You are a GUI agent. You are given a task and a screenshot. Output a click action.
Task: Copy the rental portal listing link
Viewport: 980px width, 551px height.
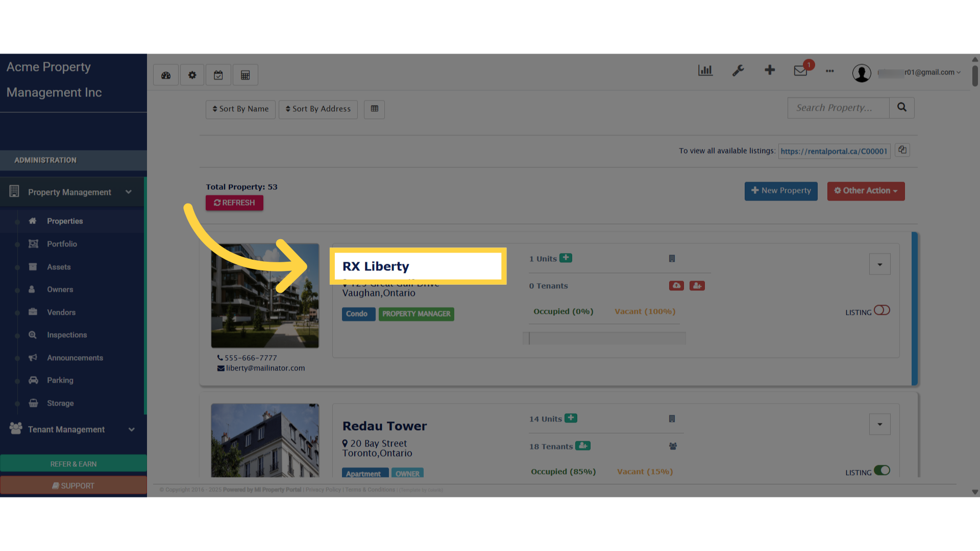[902, 150]
